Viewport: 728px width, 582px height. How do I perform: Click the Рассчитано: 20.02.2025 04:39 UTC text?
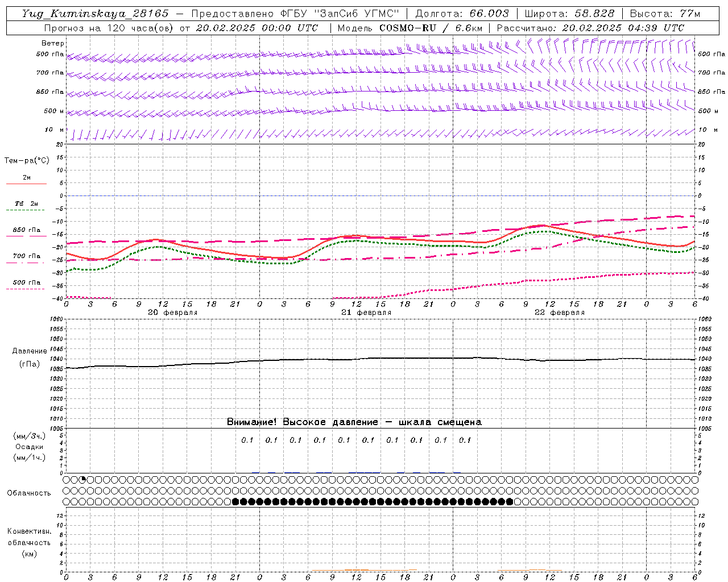tap(590, 28)
